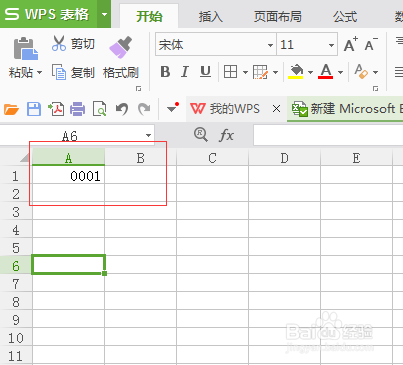Click the fx insert function icon
The image size is (403, 365).
click(x=227, y=135)
